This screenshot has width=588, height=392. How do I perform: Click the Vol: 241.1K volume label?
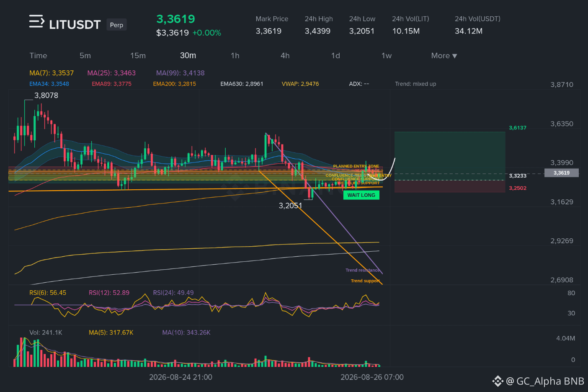tap(46, 333)
